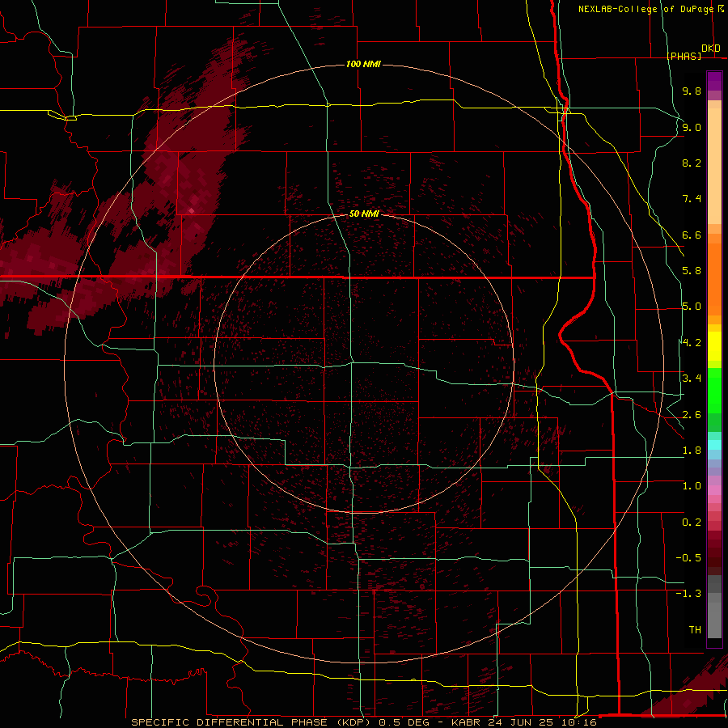Click the 2.6 value on the color scale
Image resolution: width=728 pixels, height=728 pixels.
point(692,414)
